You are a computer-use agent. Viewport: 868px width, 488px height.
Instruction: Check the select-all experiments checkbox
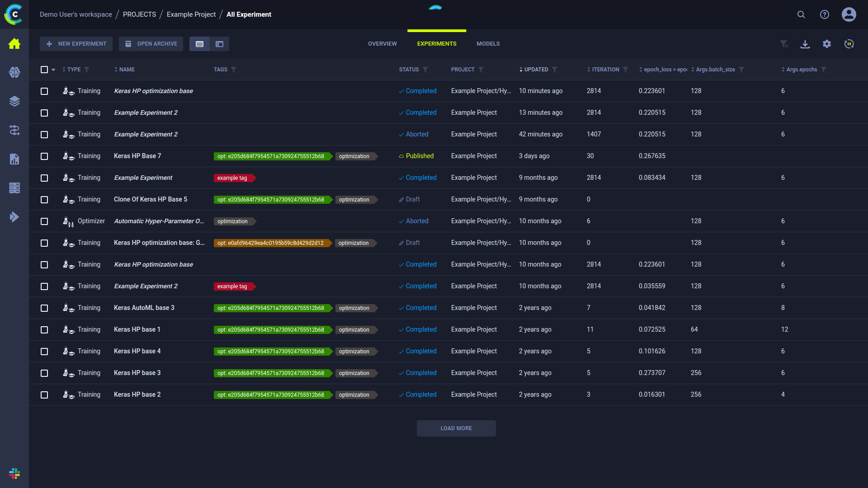(44, 70)
